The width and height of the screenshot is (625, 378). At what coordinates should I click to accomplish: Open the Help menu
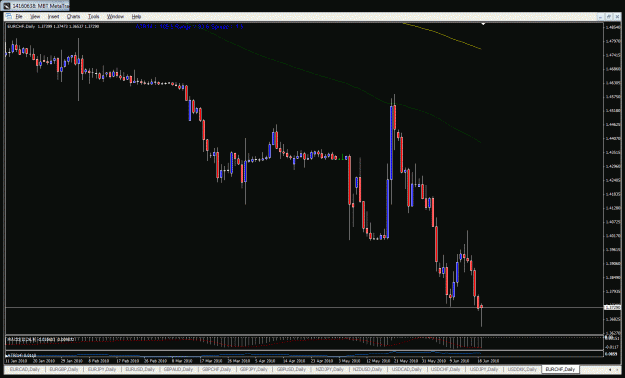(136, 16)
